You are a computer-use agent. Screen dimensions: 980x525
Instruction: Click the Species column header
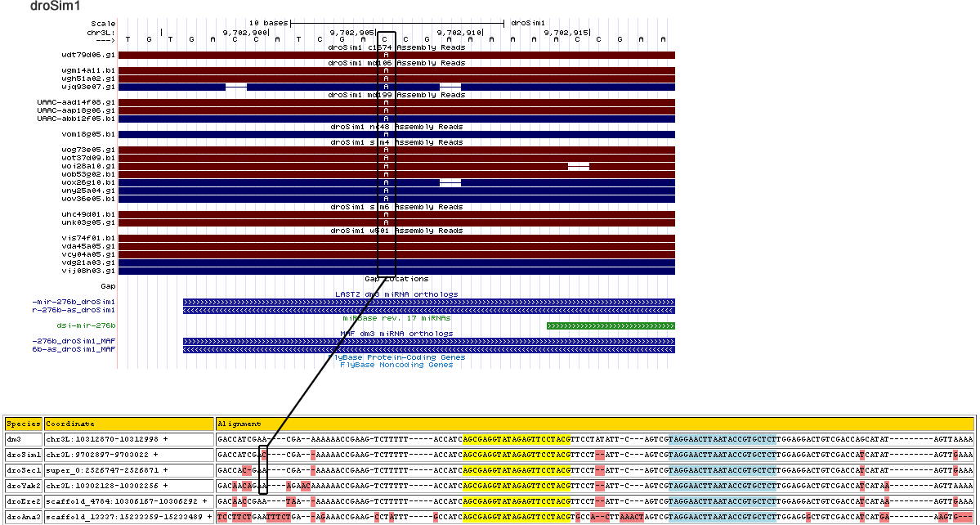[22, 424]
